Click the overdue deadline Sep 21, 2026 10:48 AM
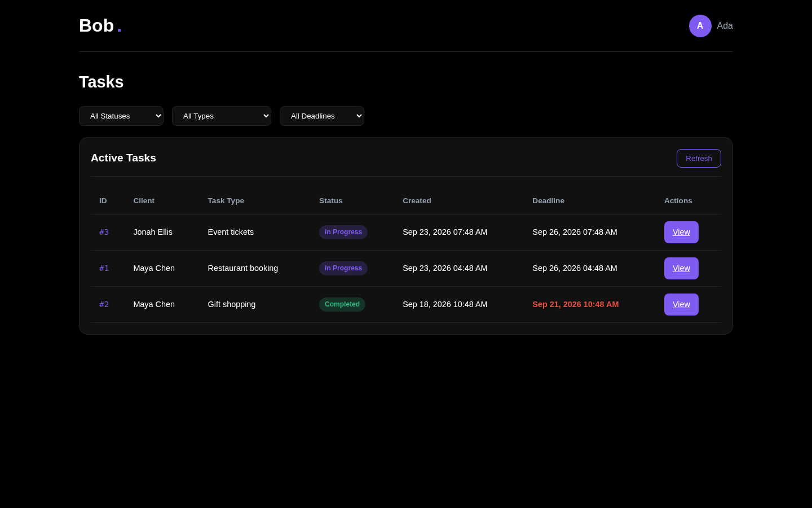Screen dimensions: 812x508 576,304
